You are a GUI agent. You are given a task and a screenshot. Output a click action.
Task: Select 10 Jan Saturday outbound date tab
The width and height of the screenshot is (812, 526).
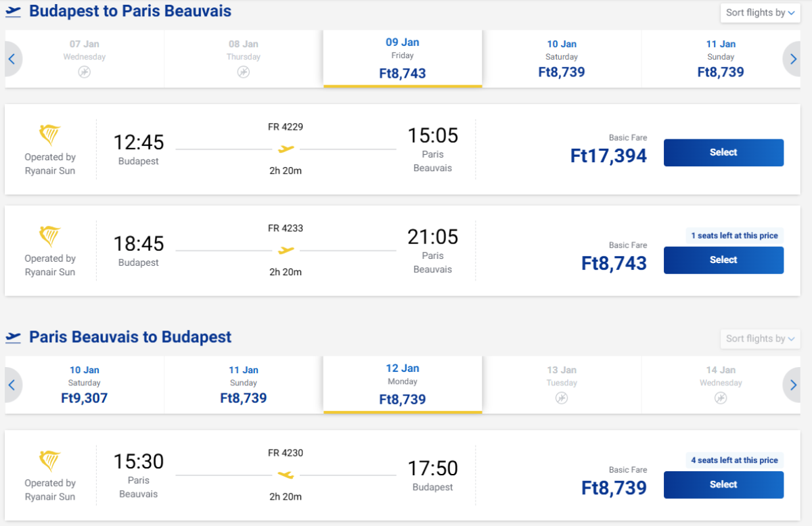tap(562, 59)
